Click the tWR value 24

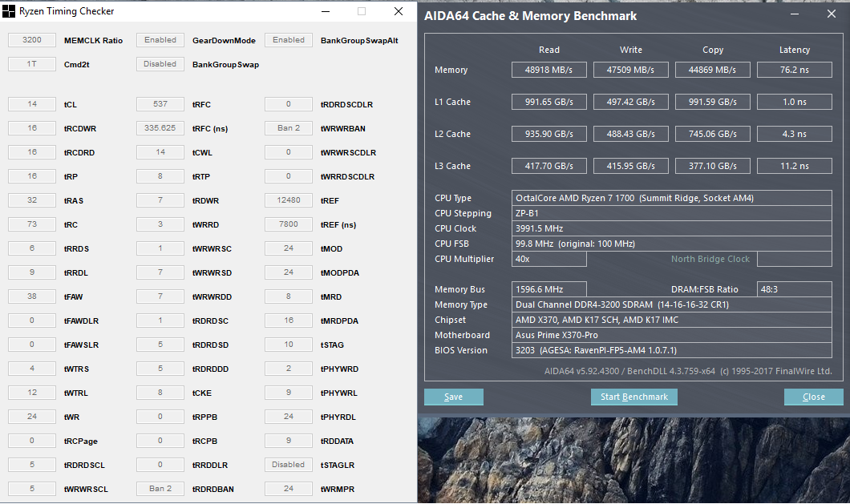click(x=32, y=417)
